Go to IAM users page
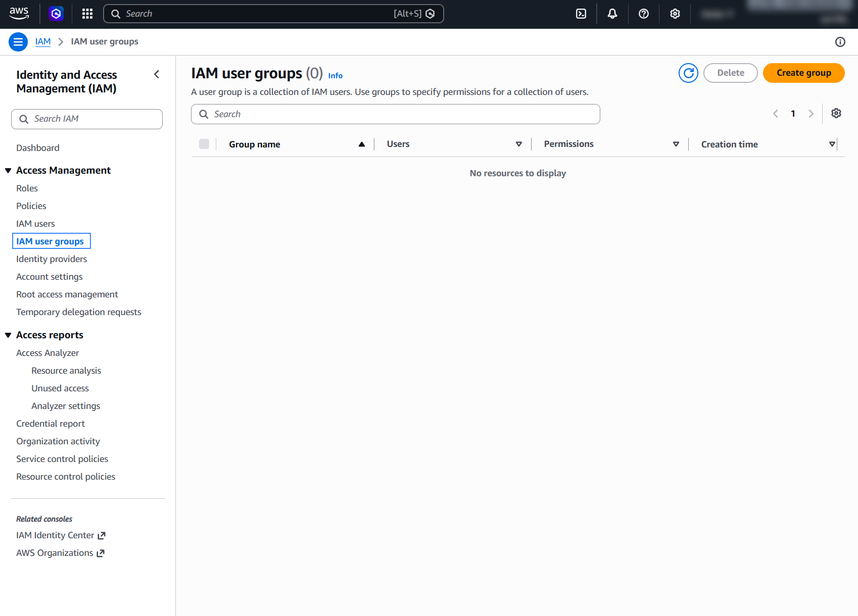 point(35,224)
